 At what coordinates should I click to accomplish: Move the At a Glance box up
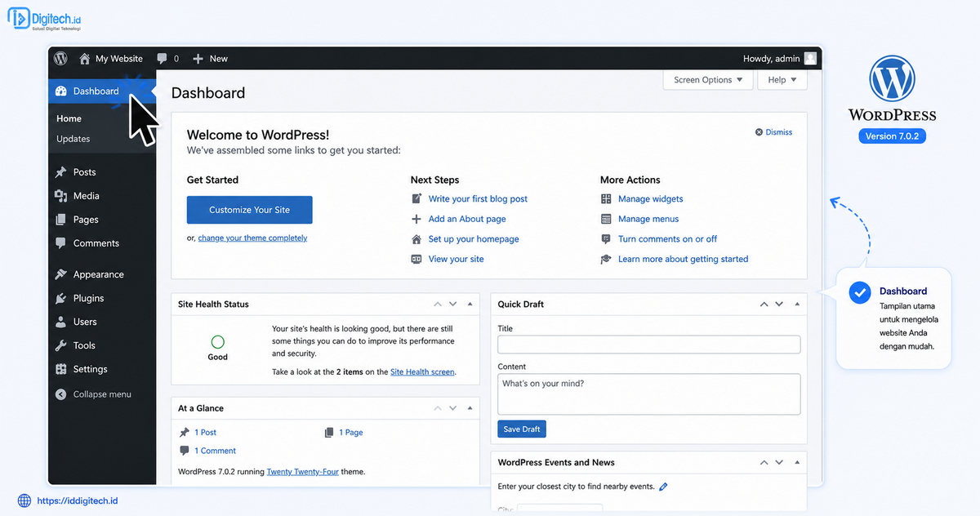437,408
